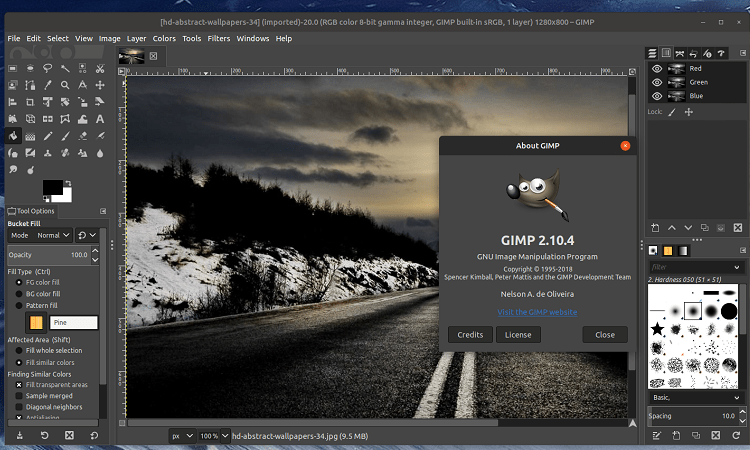The image size is (750, 450).
Task: Open the px units dropdown
Action: tap(182, 436)
